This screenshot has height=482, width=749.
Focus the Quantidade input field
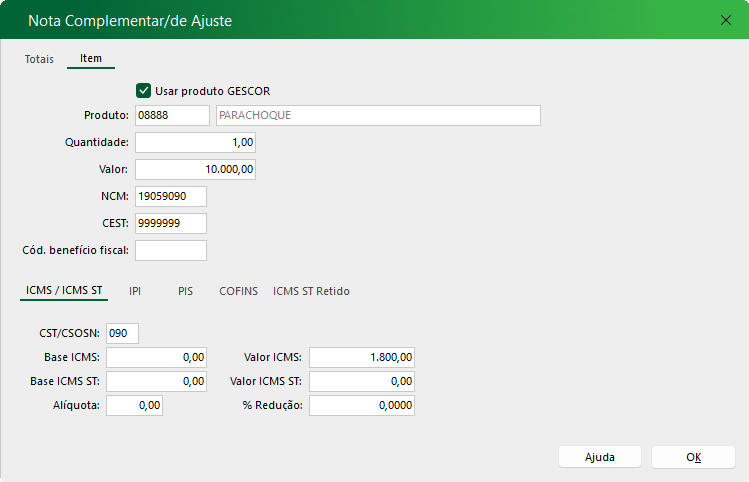pos(195,143)
